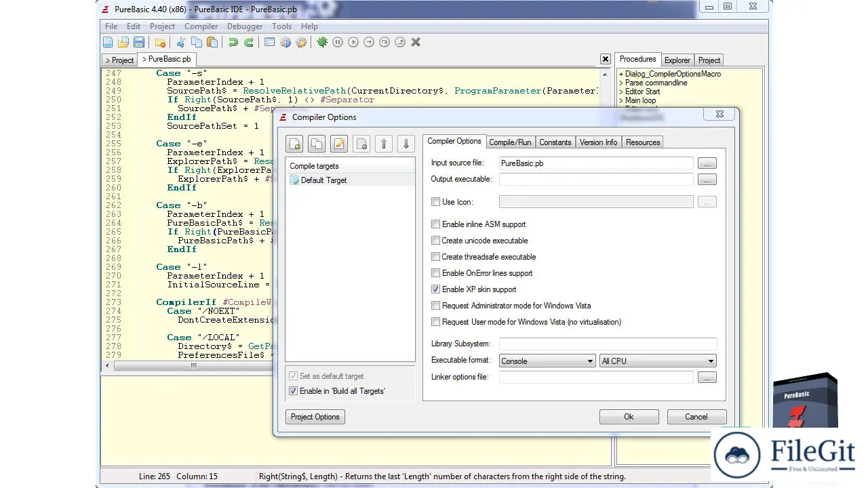
Task: Open the Executable format Console dropdown
Action: (547, 361)
